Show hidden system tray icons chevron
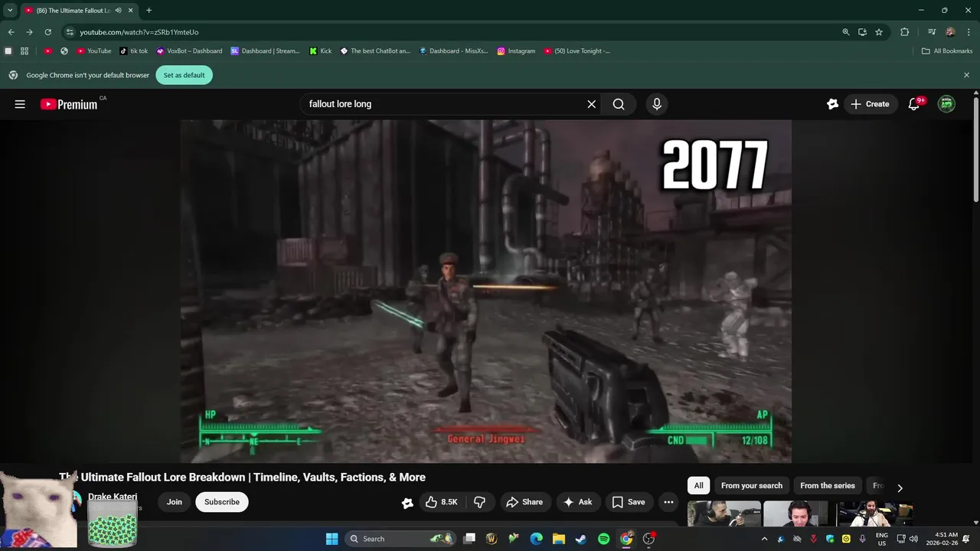 click(x=764, y=539)
